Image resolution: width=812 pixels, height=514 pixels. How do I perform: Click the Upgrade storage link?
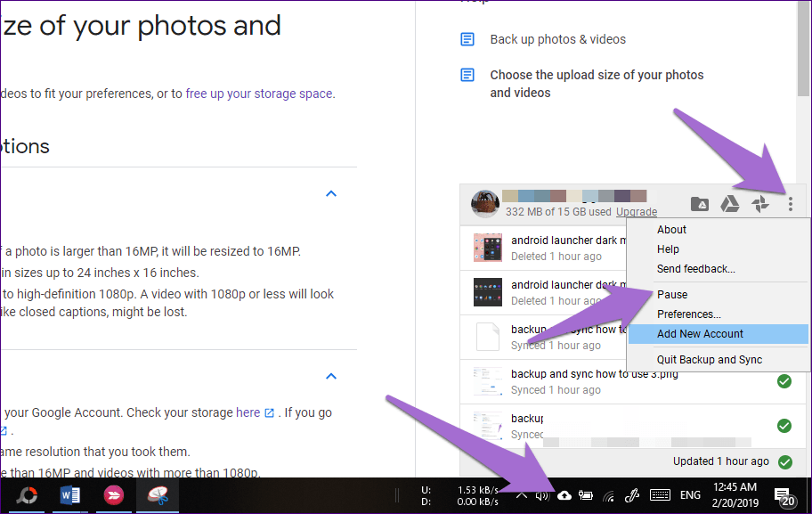(x=637, y=211)
